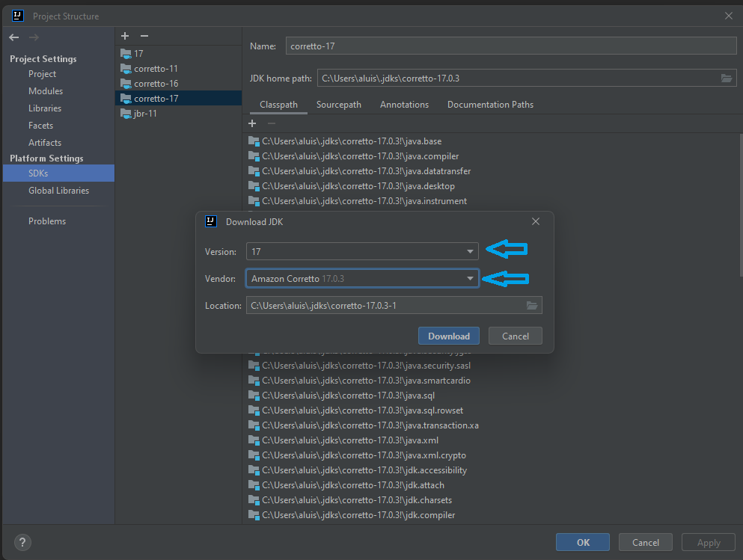Browse for the JDK home path folder

coord(727,78)
